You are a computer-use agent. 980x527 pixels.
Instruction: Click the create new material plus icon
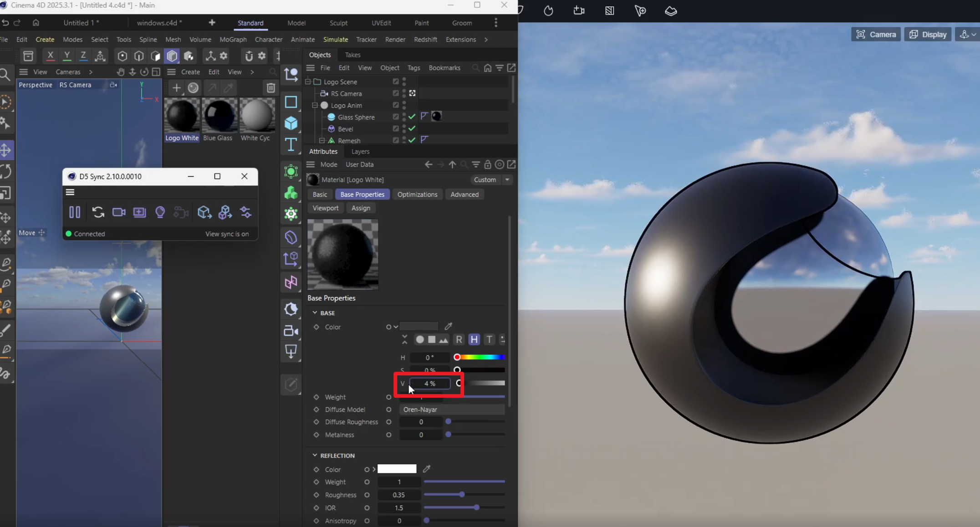pyautogui.click(x=176, y=88)
